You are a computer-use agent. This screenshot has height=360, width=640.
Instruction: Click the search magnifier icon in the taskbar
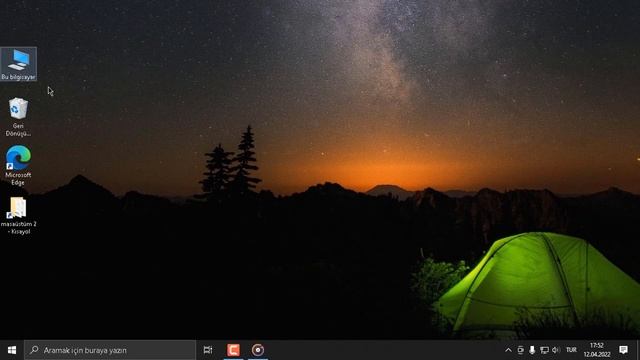click(x=34, y=350)
